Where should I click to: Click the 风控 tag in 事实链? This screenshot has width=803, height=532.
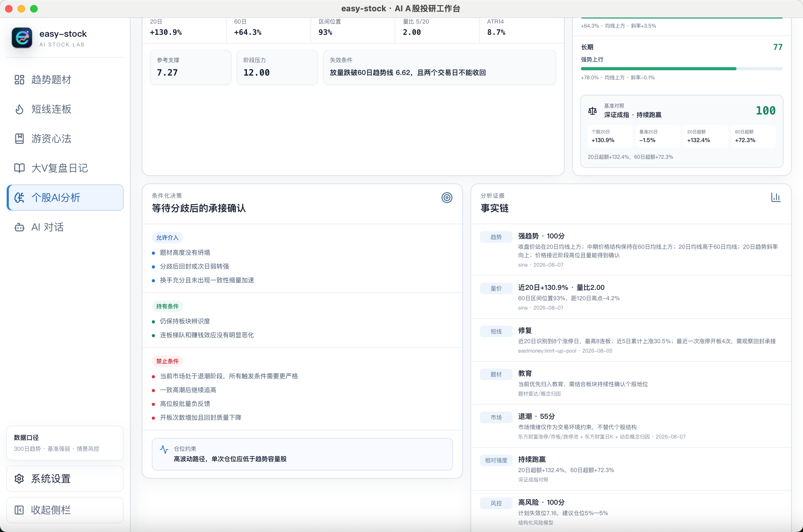coord(496,503)
